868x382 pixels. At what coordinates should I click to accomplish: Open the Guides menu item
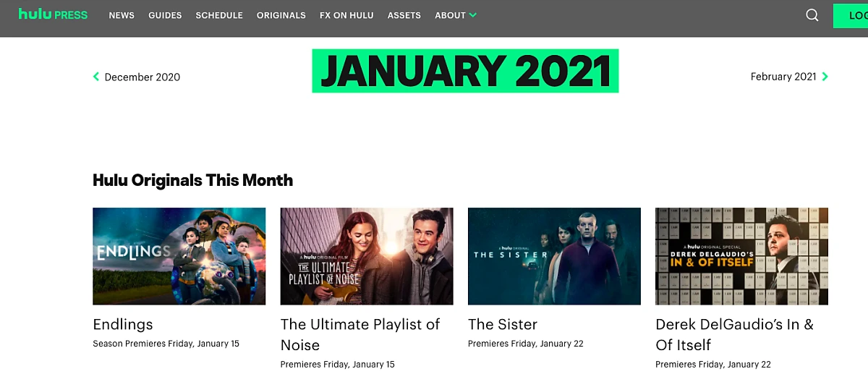click(x=165, y=15)
